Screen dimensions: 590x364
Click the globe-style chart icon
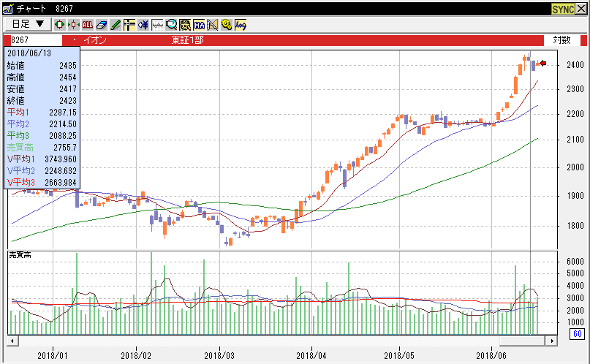click(x=185, y=24)
